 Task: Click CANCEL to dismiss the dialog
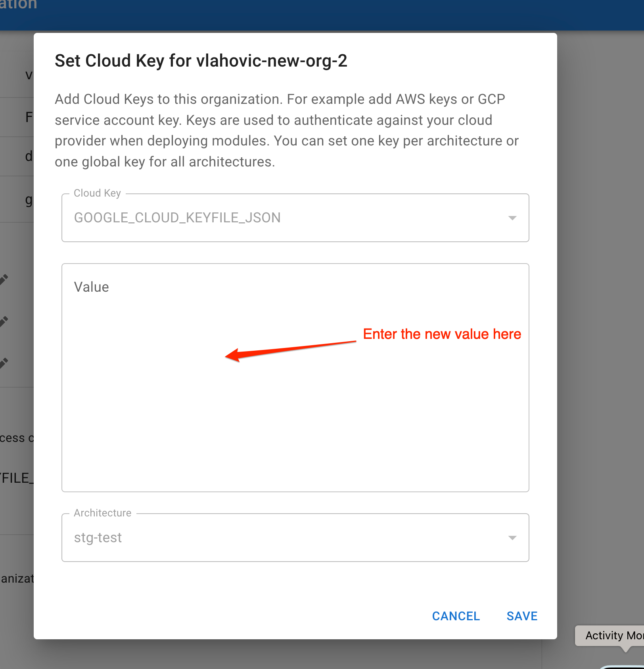[x=456, y=616]
